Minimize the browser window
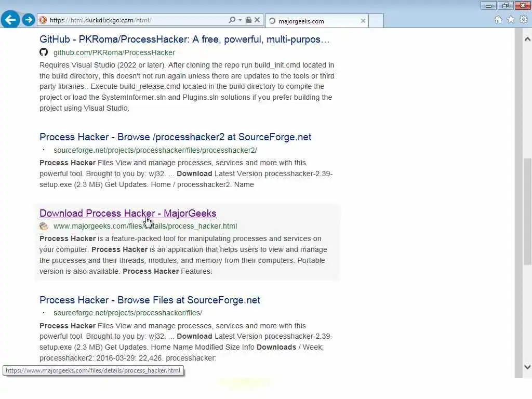 click(488, 5)
